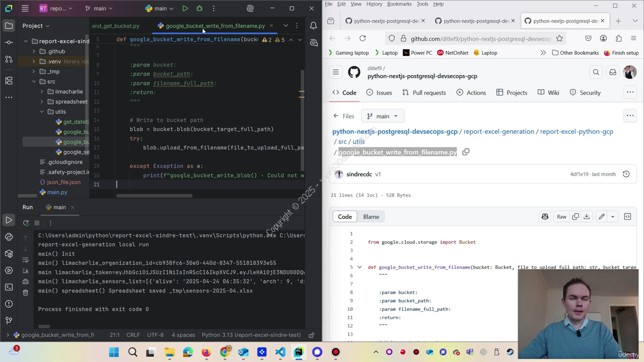Print the Run console output
The height and width of the screenshot is (362, 644).
25,282
